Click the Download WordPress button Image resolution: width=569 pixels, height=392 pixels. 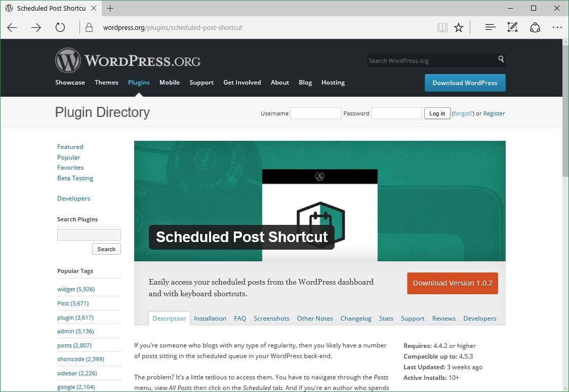[465, 83]
